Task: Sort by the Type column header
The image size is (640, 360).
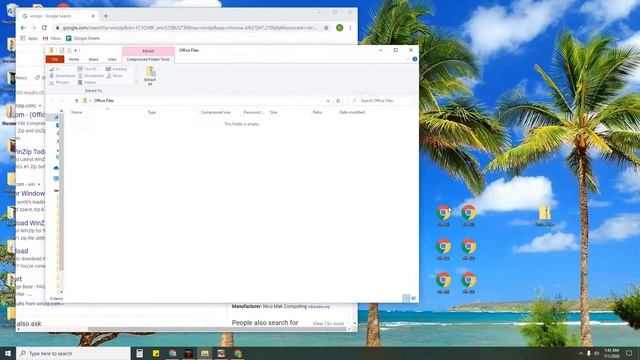Action: (x=152, y=112)
